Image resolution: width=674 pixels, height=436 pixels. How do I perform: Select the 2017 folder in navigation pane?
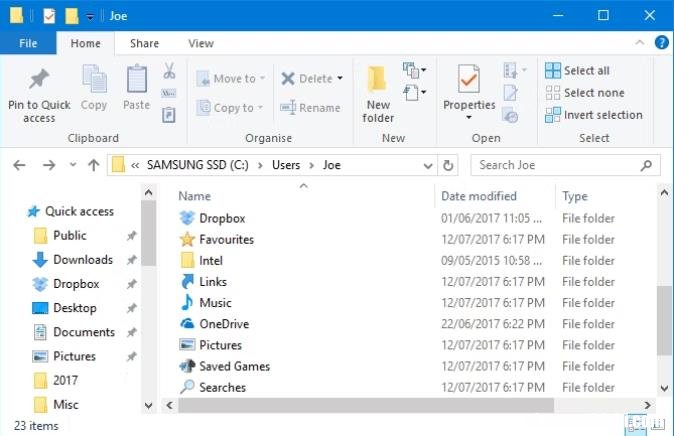[x=56, y=380]
